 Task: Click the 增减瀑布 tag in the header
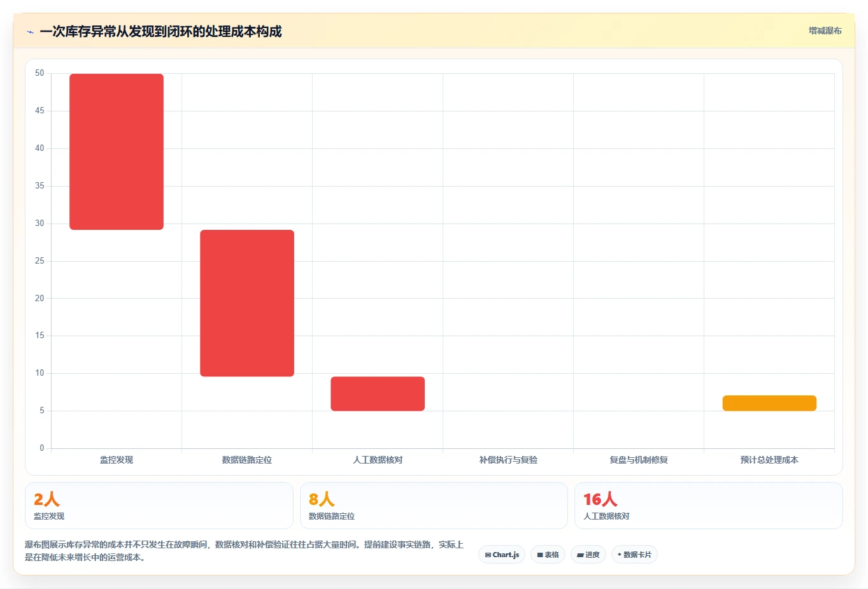click(825, 31)
